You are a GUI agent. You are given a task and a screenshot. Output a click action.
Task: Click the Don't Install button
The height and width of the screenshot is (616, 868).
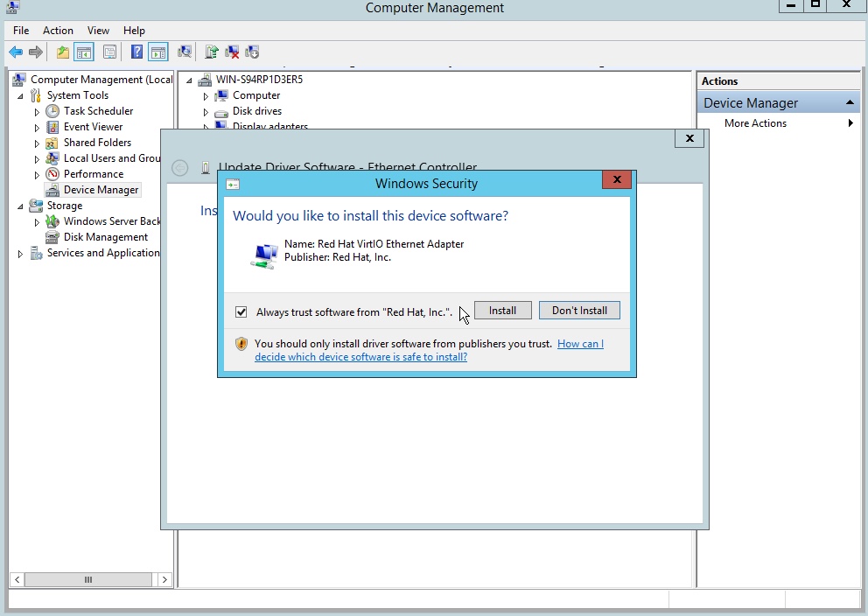coord(579,311)
